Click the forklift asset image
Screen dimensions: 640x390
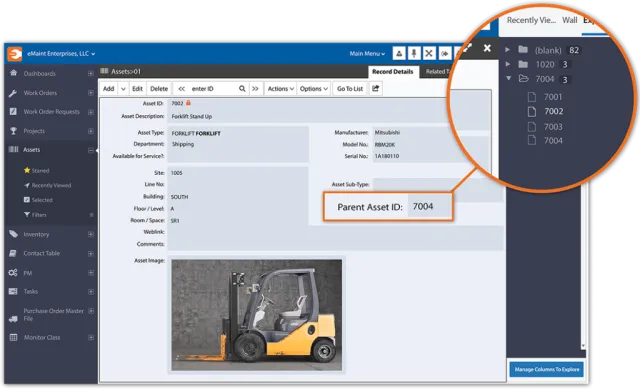[x=257, y=315]
